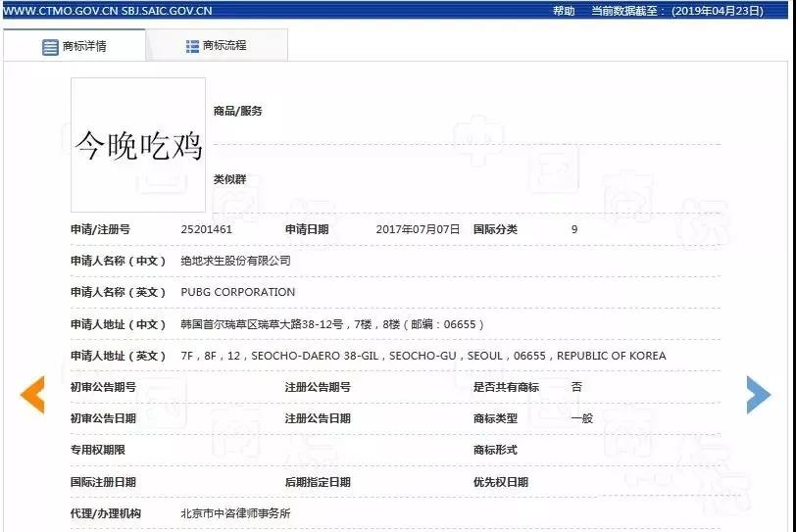The width and height of the screenshot is (796, 532).
Task: Click the data cutoff date 2019年04月23日
Action: click(718, 11)
